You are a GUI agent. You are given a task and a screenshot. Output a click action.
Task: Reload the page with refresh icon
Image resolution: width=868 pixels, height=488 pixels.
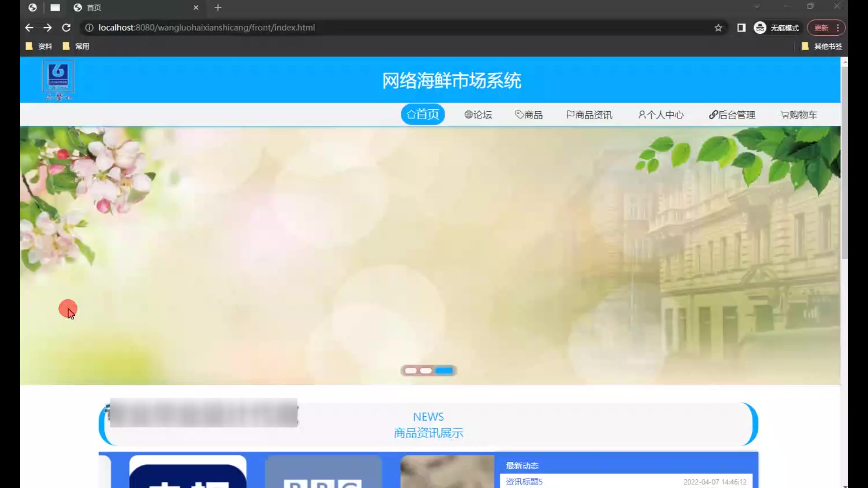pos(66,28)
